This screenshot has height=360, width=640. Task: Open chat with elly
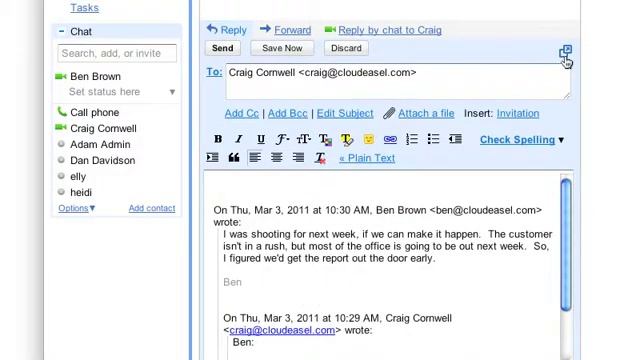[x=78, y=177]
